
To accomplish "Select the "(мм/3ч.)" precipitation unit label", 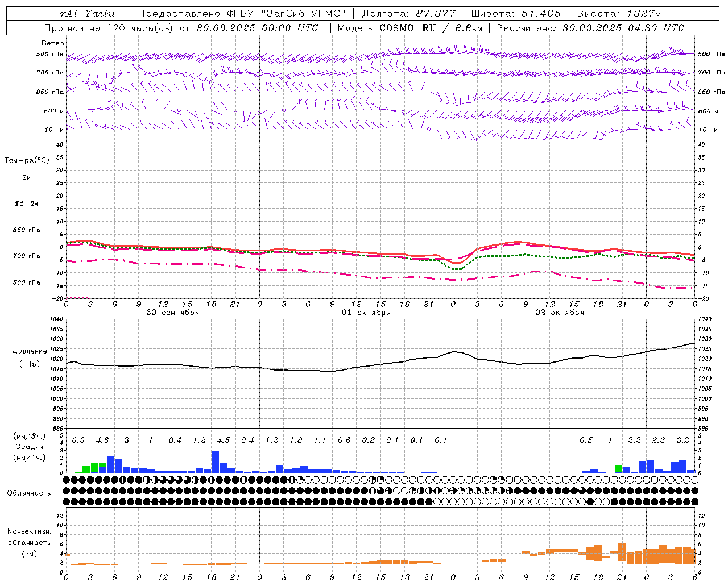I will point(30,436).
